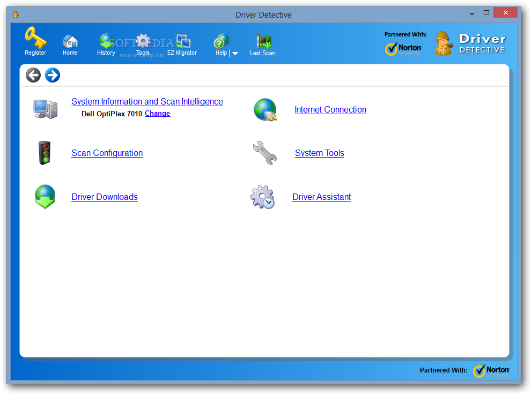The width and height of the screenshot is (532, 395).
Task: Open the Driver Assistant link
Action: point(321,197)
